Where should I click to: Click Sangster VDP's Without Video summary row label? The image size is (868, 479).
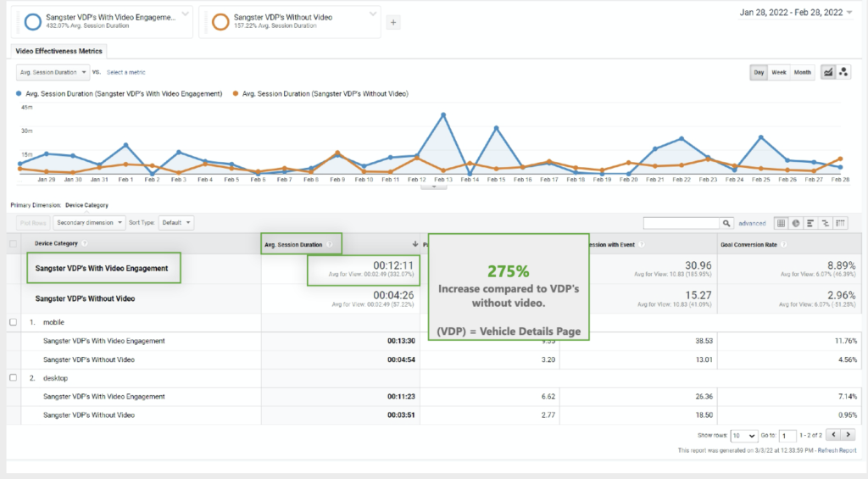86,298
